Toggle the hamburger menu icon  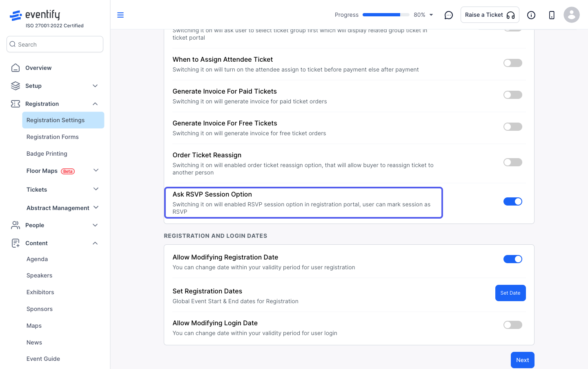tap(120, 15)
